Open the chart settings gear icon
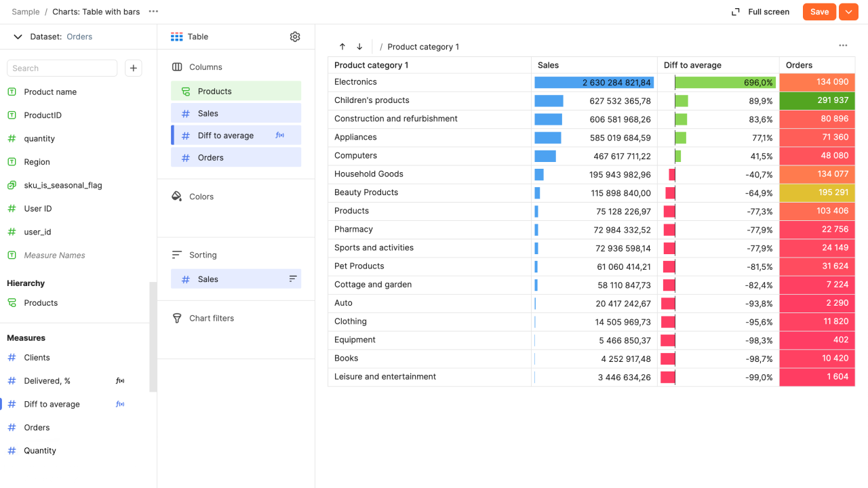The image size is (868, 488). click(x=295, y=37)
